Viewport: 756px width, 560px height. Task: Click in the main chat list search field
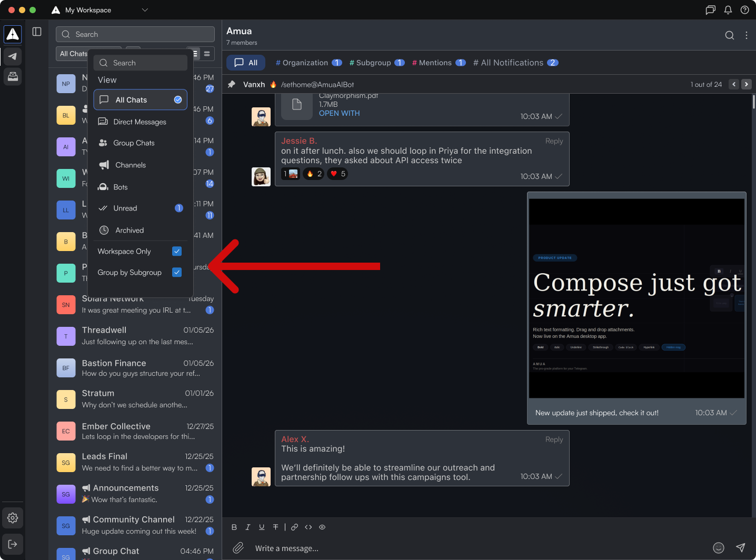click(x=135, y=34)
